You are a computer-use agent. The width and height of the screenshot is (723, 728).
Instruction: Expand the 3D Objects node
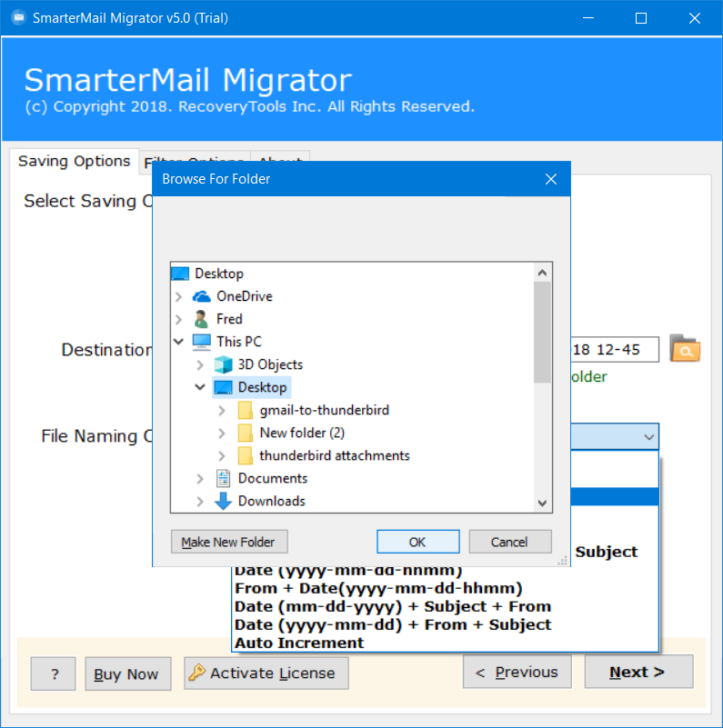[x=200, y=364]
